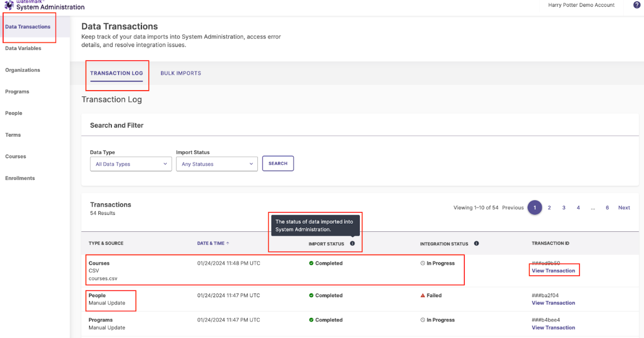The width and height of the screenshot is (644, 338).
Task: Click the Search button
Action: click(277, 163)
